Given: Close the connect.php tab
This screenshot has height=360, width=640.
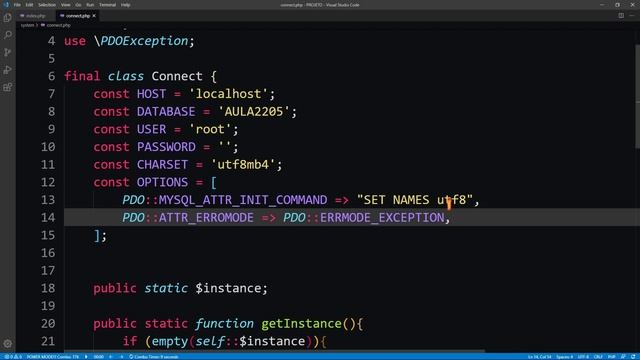Looking at the screenshot, I should 94,16.
